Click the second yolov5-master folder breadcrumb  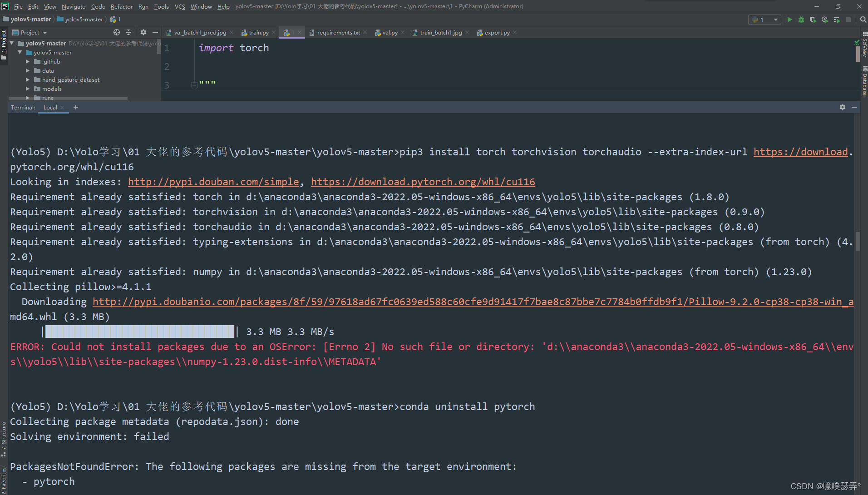(x=80, y=19)
